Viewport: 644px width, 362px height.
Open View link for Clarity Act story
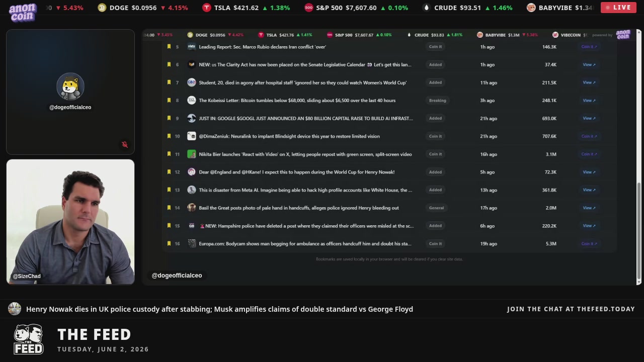pos(589,64)
